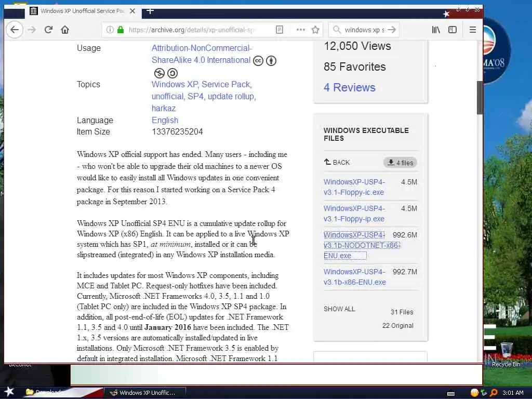Image resolution: width=532 pixels, height=399 pixels.
Task: Download all with the 4 files button
Action: point(401,163)
